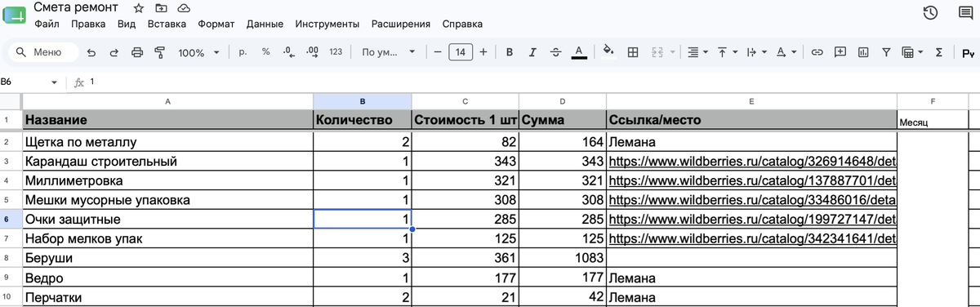Open the Вид menu
Screen dimensions: 980x307
coord(127,24)
